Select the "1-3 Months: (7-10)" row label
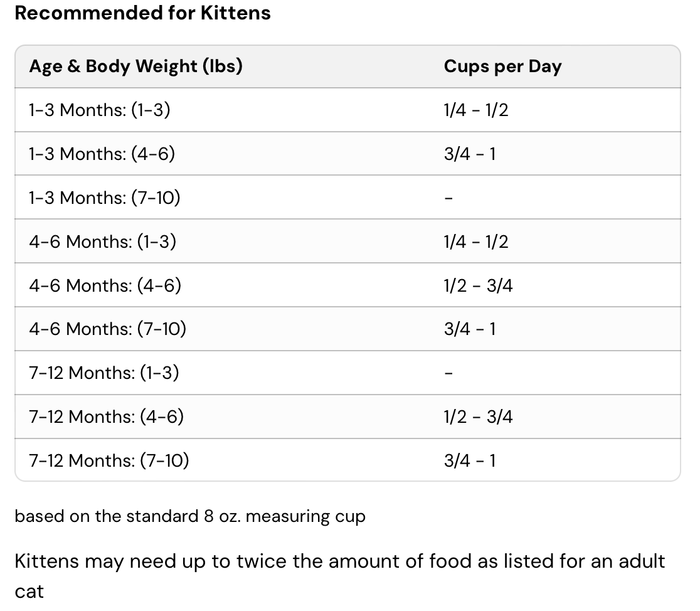 point(104,198)
